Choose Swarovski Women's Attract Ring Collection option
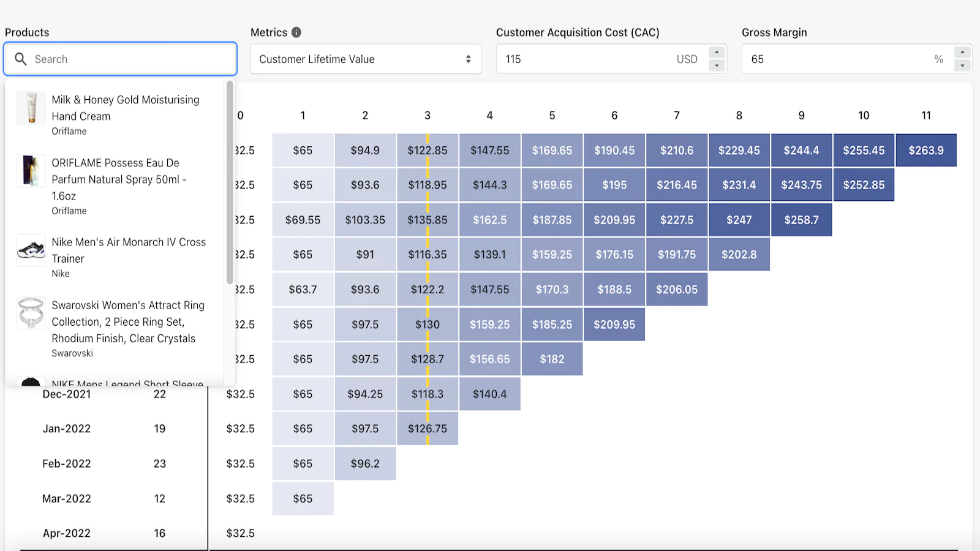 (127, 322)
